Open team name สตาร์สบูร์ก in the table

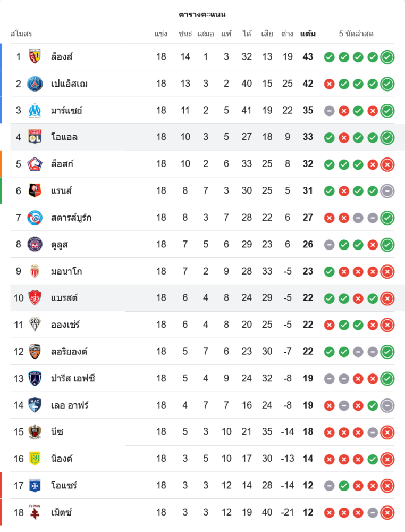pyautogui.click(x=71, y=218)
